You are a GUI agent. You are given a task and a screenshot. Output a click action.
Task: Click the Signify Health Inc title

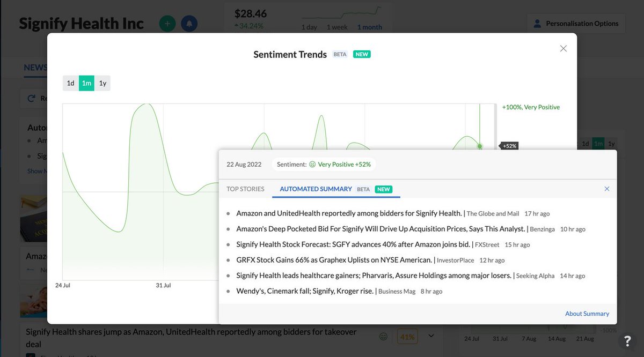82,24
